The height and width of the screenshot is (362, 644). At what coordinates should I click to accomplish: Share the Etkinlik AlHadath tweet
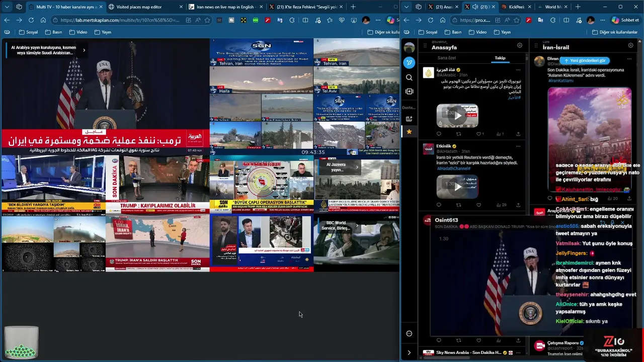(x=518, y=205)
